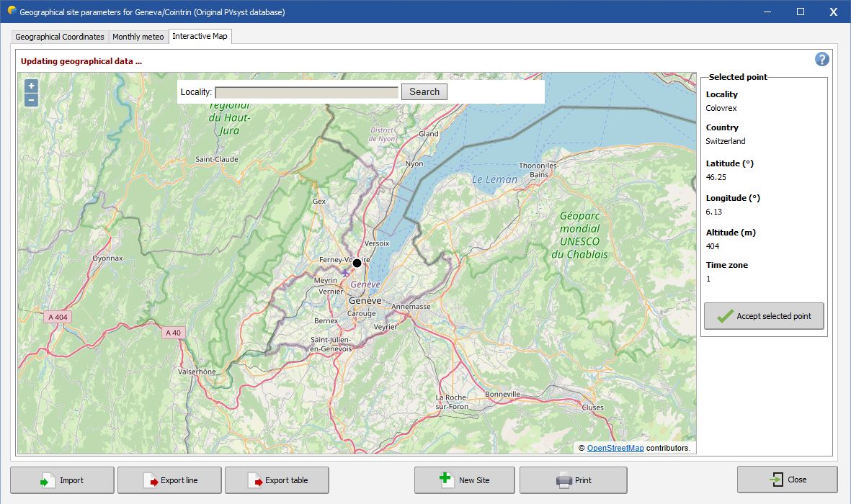Open the Monthly meteo tab

click(x=138, y=37)
